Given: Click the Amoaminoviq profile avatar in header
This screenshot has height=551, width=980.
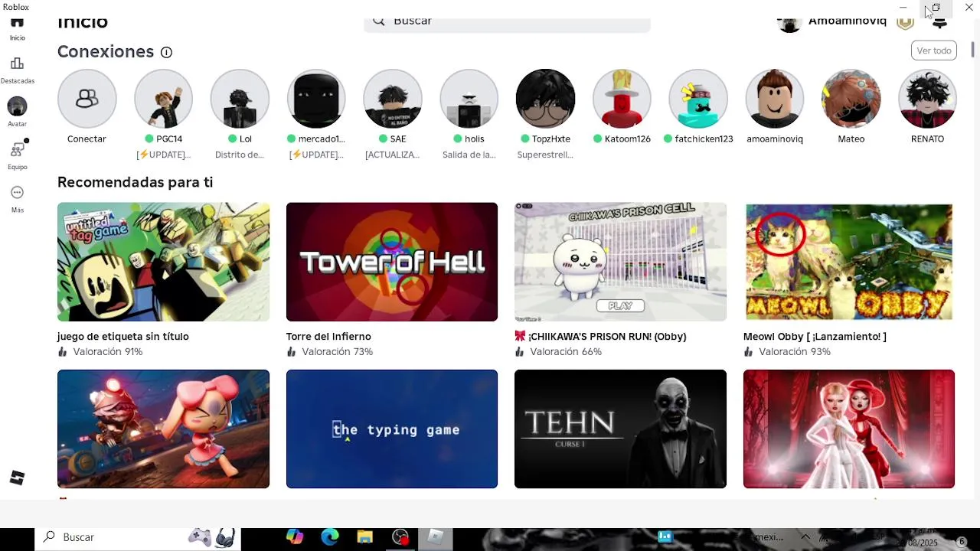Looking at the screenshot, I should click(x=789, y=24).
